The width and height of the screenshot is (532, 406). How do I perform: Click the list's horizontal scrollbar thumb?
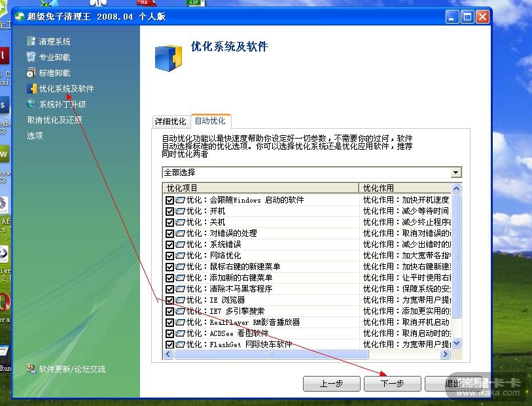click(x=271, y=354)
